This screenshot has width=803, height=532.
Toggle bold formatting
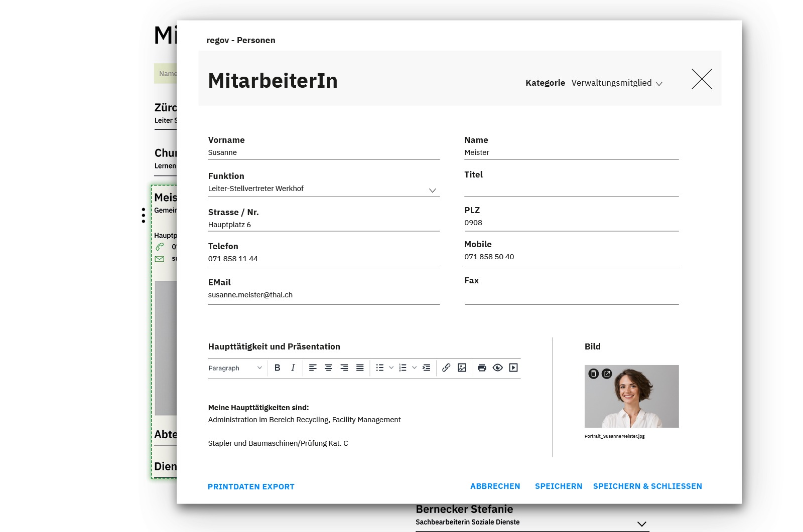(278, 368)
